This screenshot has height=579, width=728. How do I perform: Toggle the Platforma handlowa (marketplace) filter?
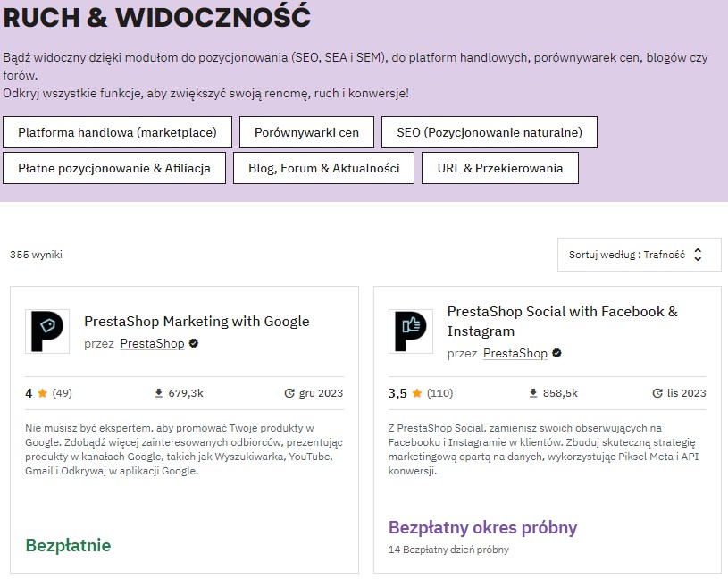(117, 132)
